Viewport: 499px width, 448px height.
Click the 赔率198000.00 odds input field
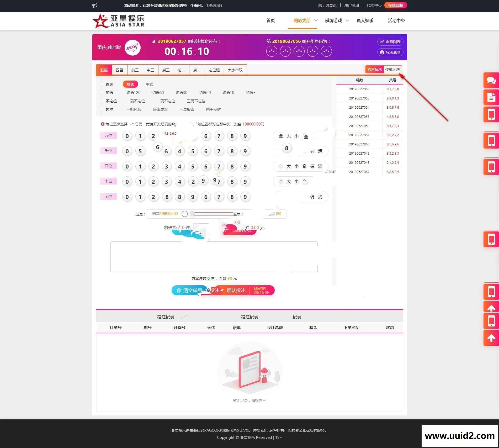tap(165, 214)
